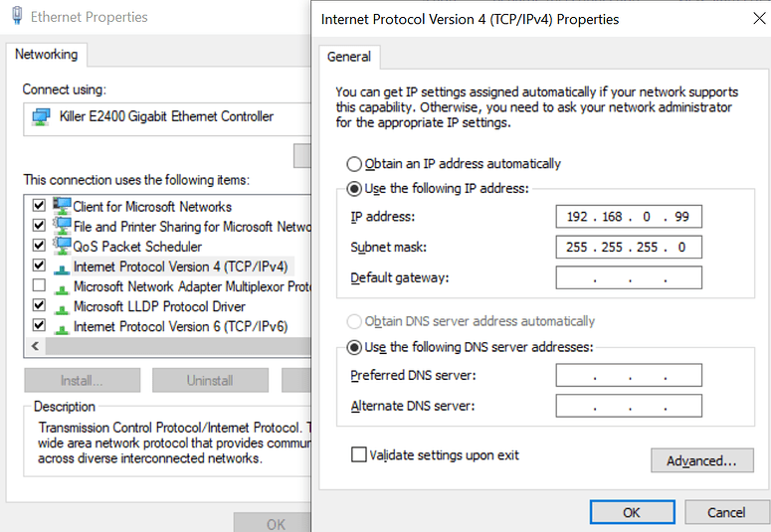
Task: Select Use the following DNS server addresses
Action: (354, 348)
